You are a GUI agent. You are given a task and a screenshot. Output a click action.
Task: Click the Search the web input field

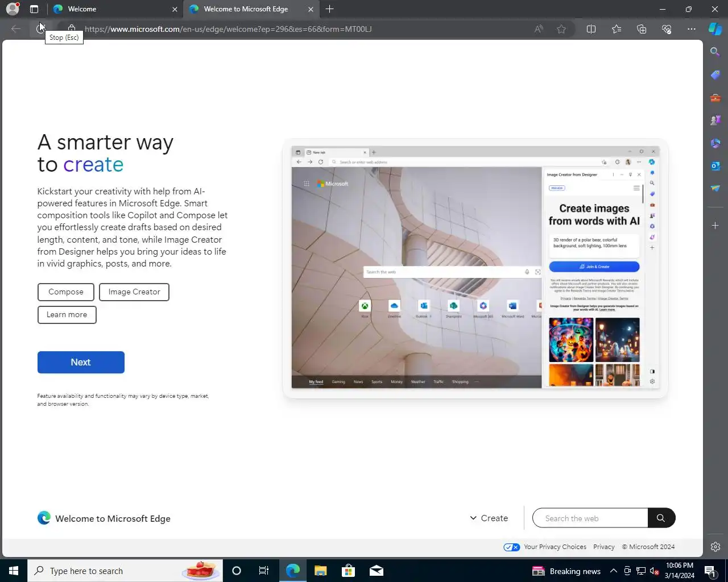[x=590, y=518]
